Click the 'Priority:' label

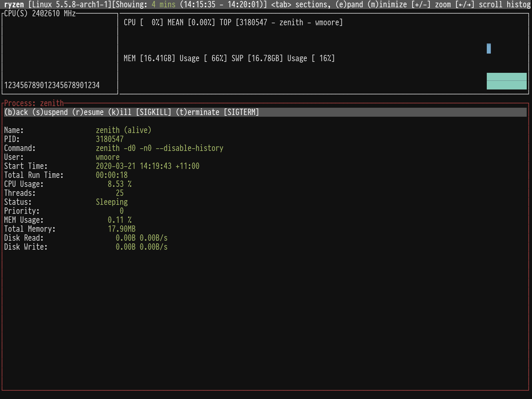tap(22, 211)
